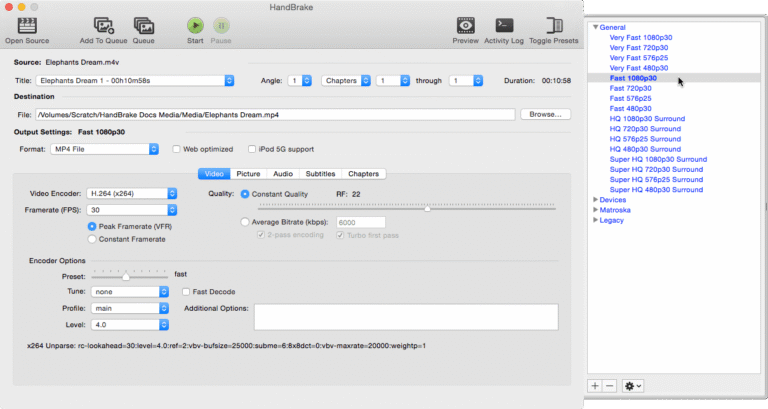Select the Very Fast 1080p30 preset
768x409 pixels.
point(641,37)
